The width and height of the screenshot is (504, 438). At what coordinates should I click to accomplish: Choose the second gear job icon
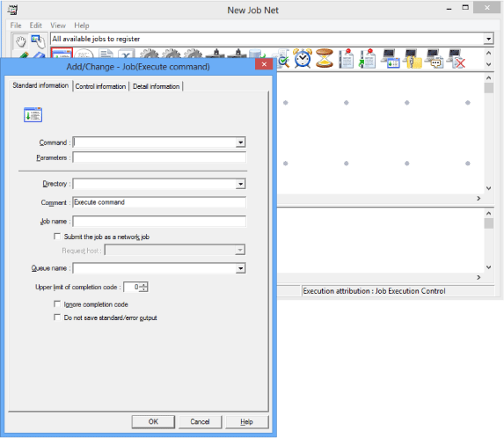click(171, 54)
